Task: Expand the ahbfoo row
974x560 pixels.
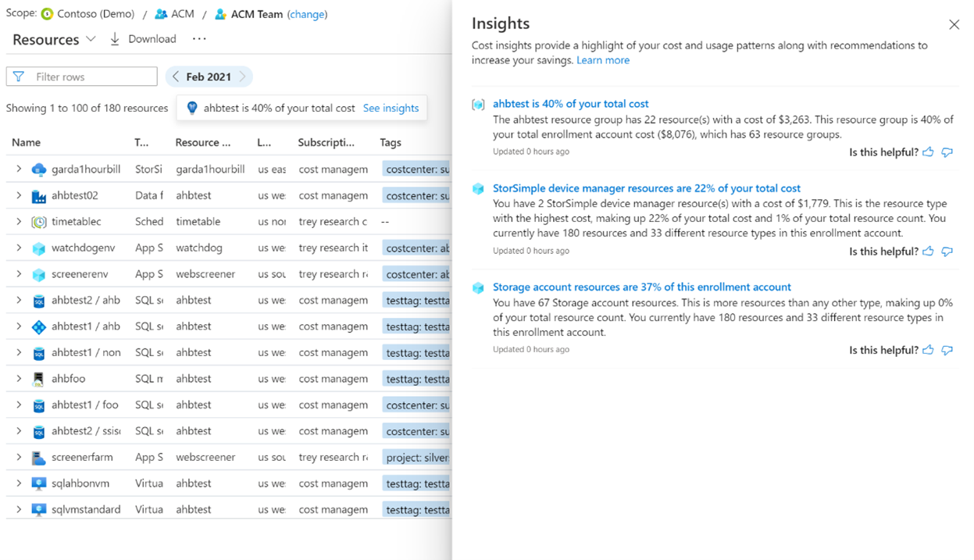Action: click(19, 378)
